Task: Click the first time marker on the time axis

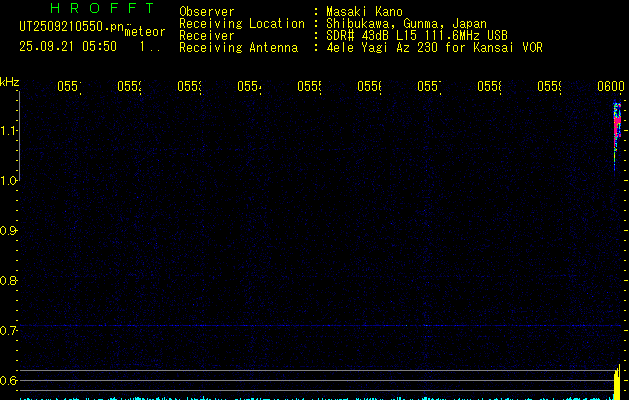Action: [x=68, y=88]
